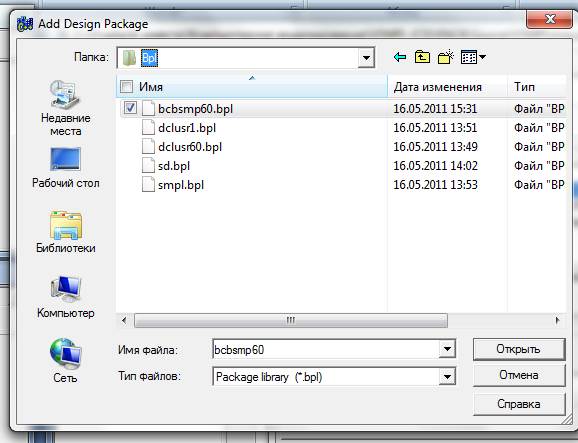This screenshot has width=578, height=443.
Task: Click the date 16.05.2011 14:02
Action: pyautogui.click(x=435, y=165)
